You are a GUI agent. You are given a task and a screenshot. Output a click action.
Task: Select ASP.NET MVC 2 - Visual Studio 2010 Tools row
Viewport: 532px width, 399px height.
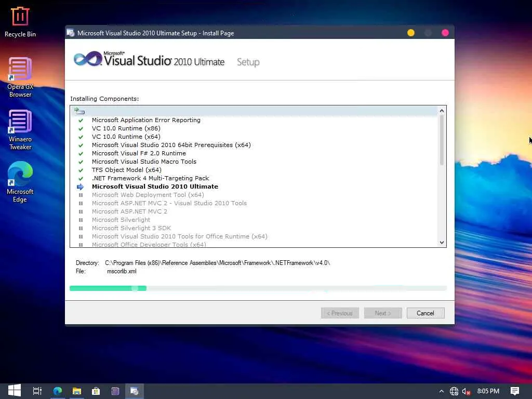pos(169,203)
